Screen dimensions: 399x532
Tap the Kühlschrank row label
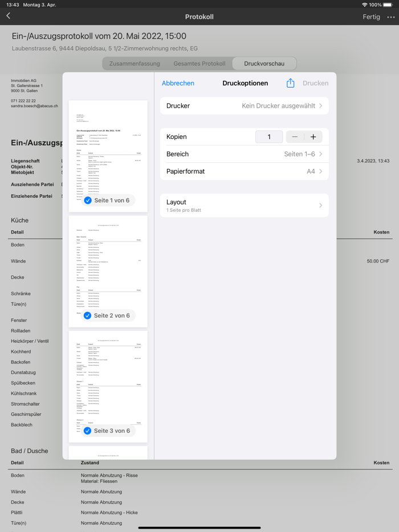(x=24, y=394)
